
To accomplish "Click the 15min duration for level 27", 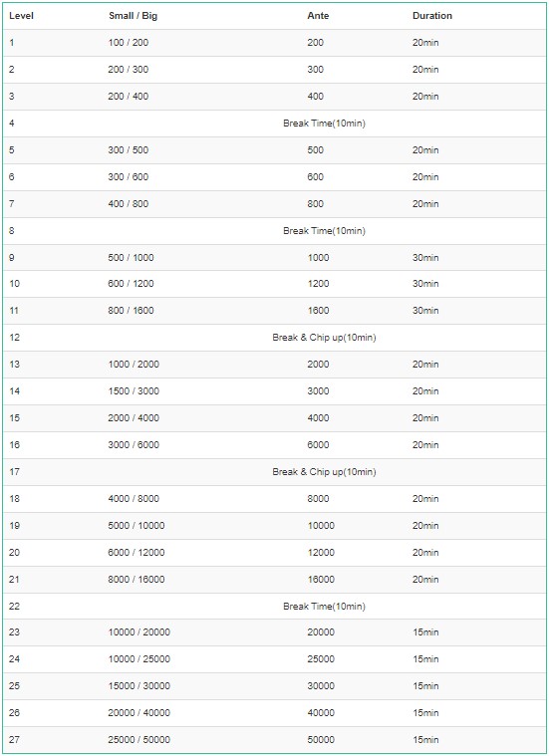I will (x=425, y=740).
